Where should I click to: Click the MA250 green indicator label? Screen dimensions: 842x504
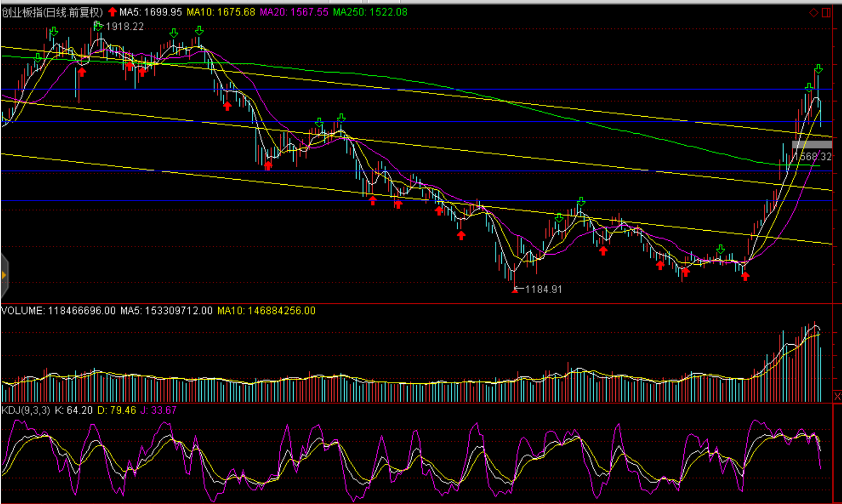pyautogui.click(x=370, y=12)
